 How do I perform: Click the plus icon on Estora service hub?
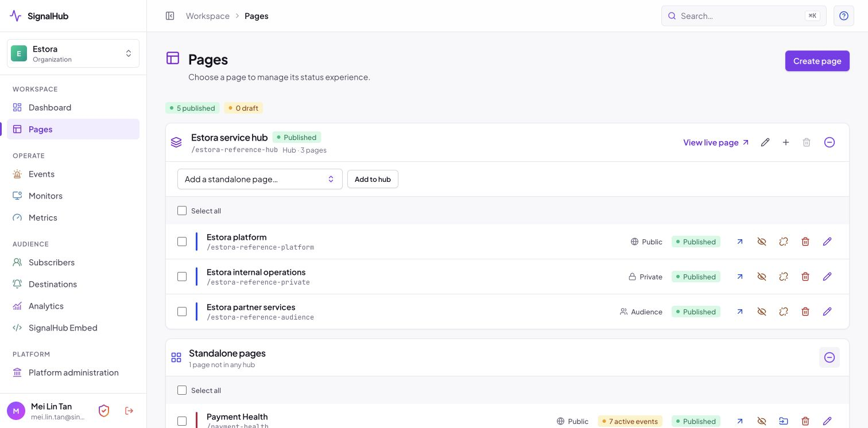tap(786, 142)
